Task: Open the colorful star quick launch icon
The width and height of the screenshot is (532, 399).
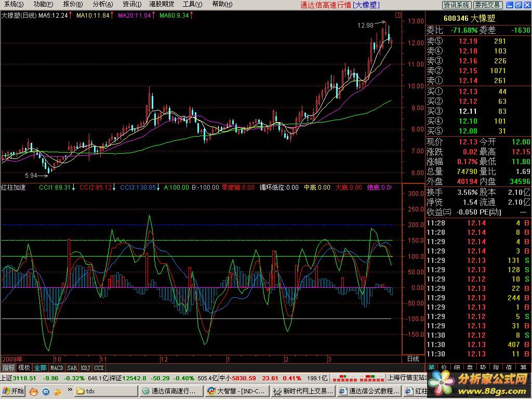Action: coord(57,392)
